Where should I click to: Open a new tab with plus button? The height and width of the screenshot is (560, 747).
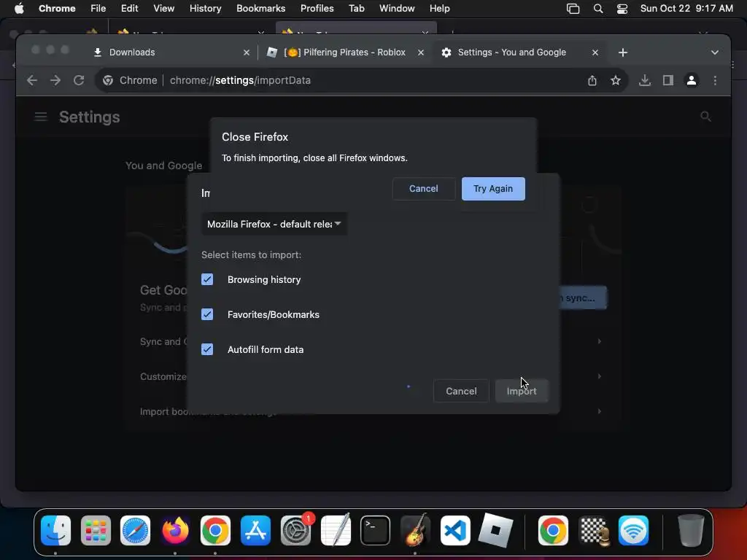(623, 52)
